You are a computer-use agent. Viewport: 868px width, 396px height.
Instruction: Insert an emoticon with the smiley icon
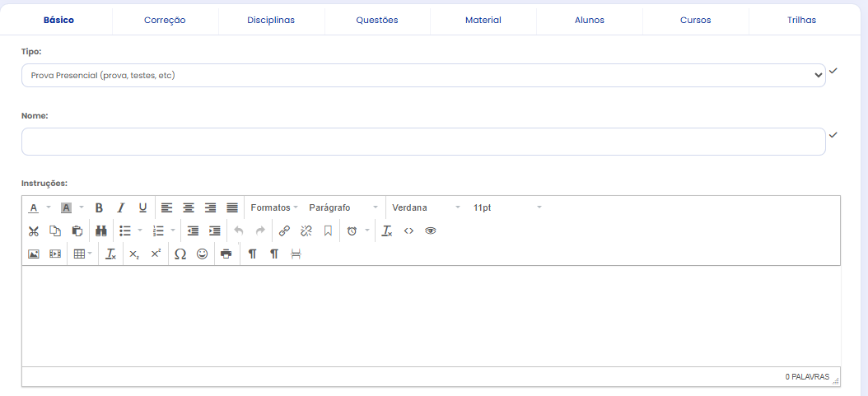tap(202, 254)
